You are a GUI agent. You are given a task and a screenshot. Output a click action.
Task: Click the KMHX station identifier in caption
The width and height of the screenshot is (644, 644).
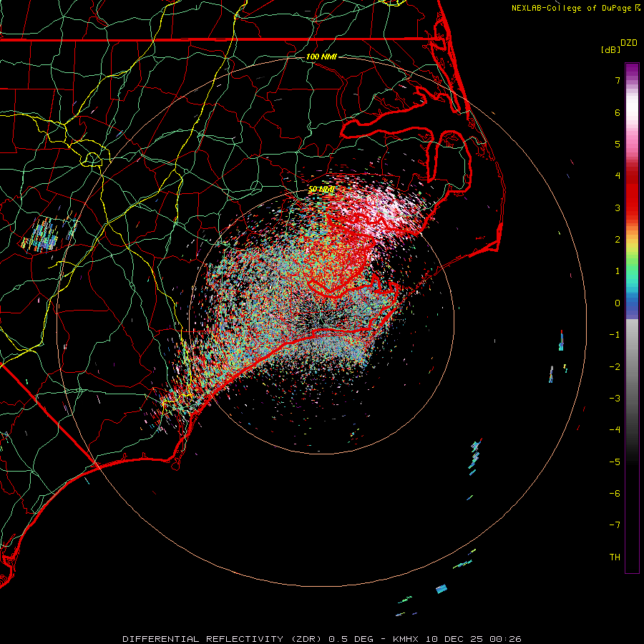[406, 639]
